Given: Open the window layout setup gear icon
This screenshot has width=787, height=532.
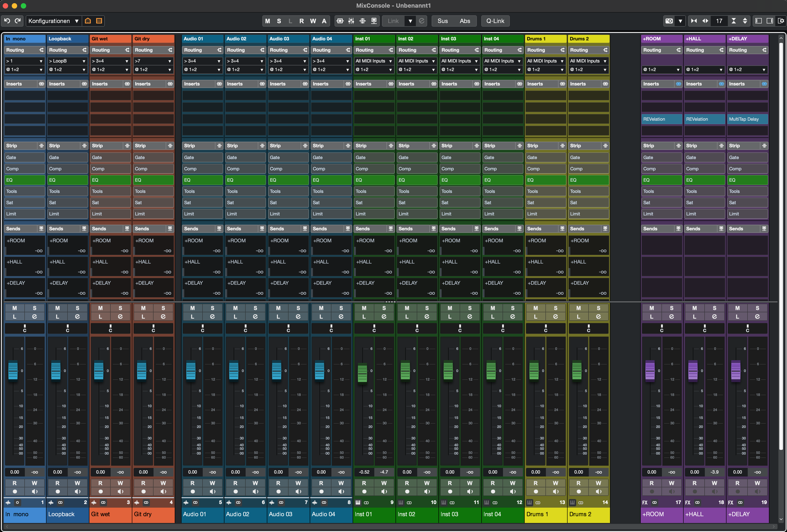Looking at the screenshot, I should [x=781, y=21].
